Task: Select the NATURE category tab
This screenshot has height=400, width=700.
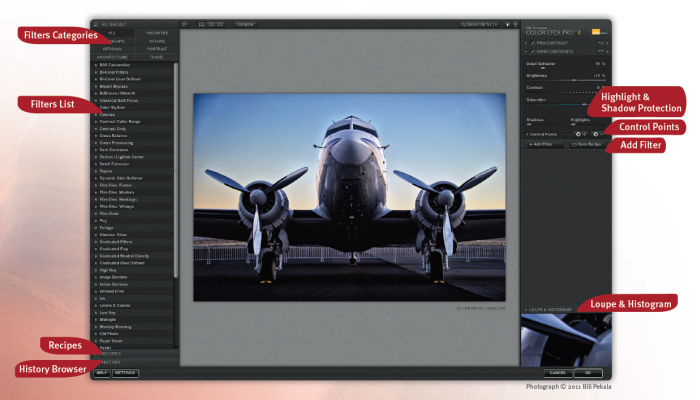Action: (157, 41)
